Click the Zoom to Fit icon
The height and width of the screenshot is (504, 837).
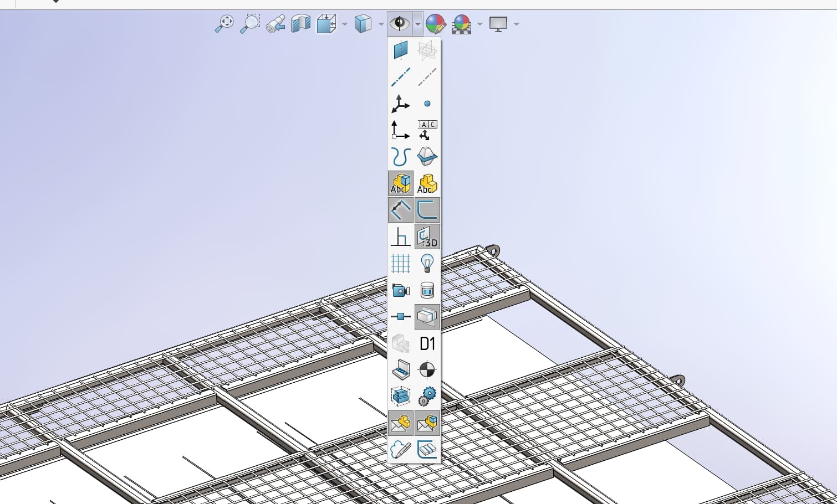coord(224,24)
